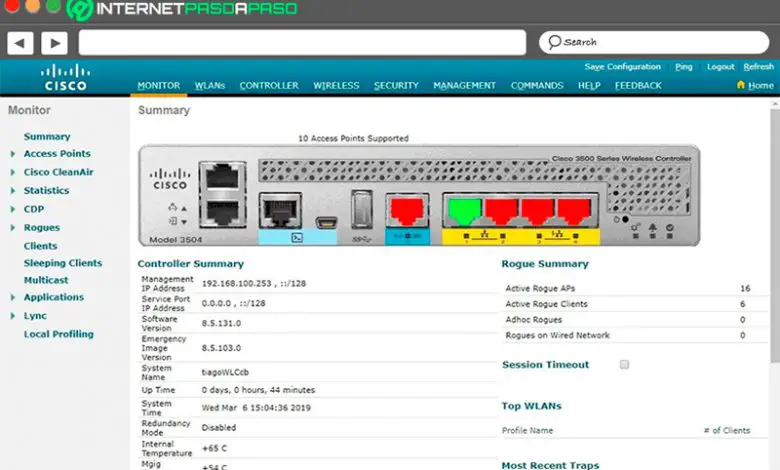Click management IP 192.168.100.253
Viewport: 780px width, 470px height.
pyautogui.click(x=236, y=283)
